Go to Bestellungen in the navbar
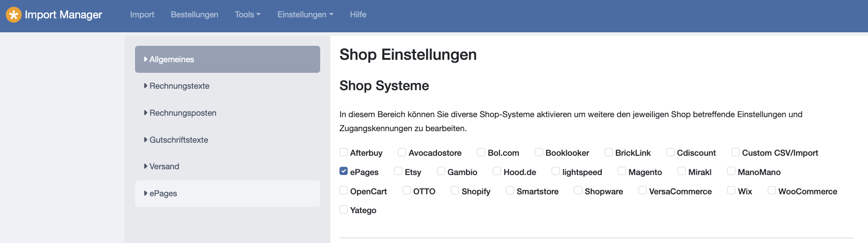The width and height of the screenshot is (868, 243). (194, 14)
